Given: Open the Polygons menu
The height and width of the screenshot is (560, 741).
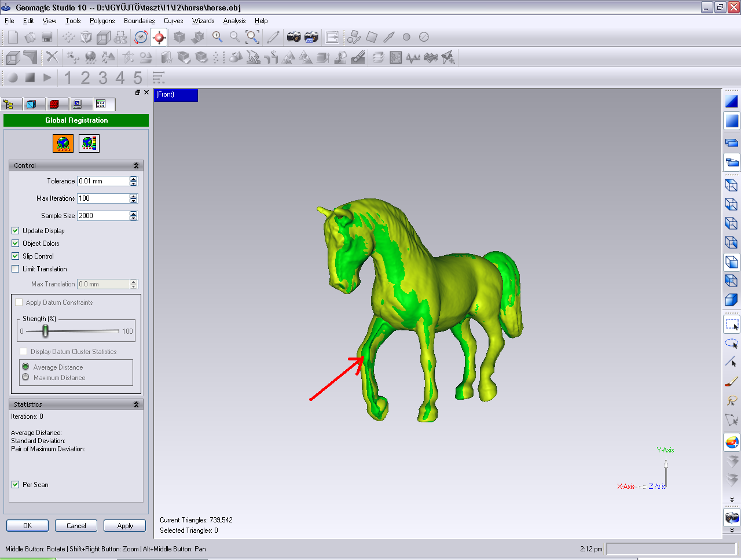Looking at the screenshot, I should [x=102, y=21].
